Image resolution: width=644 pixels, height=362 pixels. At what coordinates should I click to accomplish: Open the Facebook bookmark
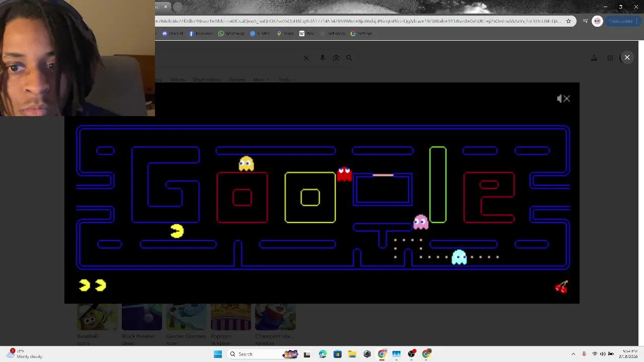click(201, 34)
